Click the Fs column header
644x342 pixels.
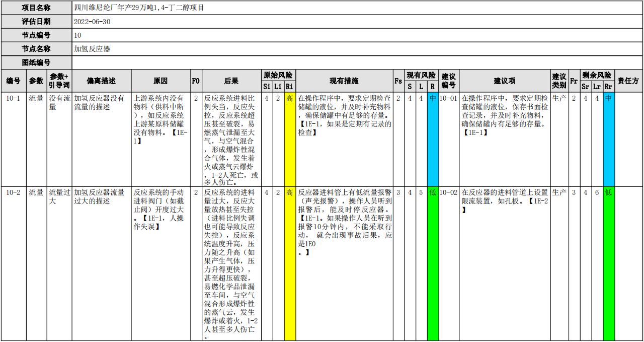398,81
